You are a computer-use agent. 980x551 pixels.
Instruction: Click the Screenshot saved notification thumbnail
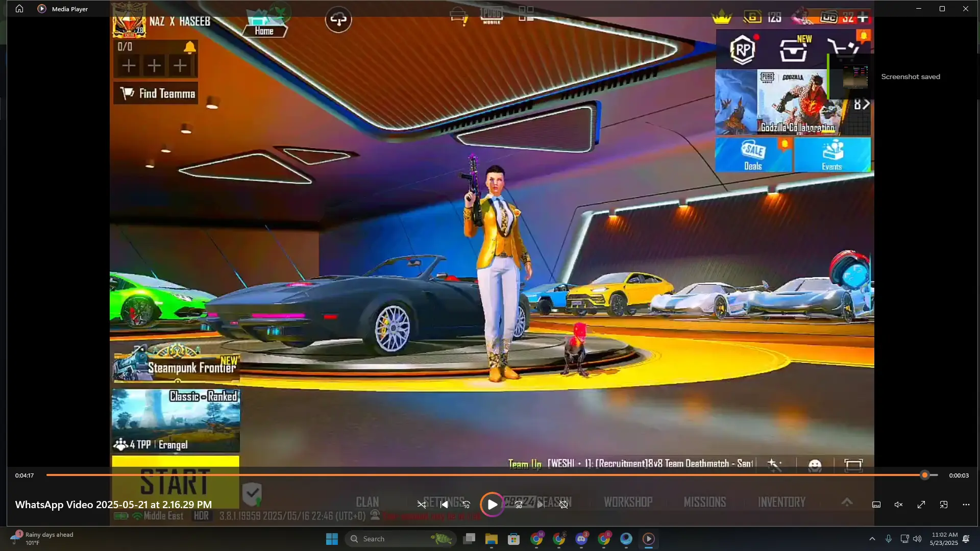click(x=855, y=77)
